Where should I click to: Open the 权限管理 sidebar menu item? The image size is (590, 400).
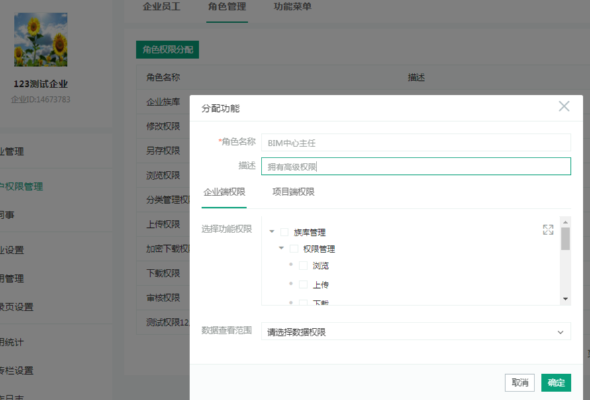(21, 187)
